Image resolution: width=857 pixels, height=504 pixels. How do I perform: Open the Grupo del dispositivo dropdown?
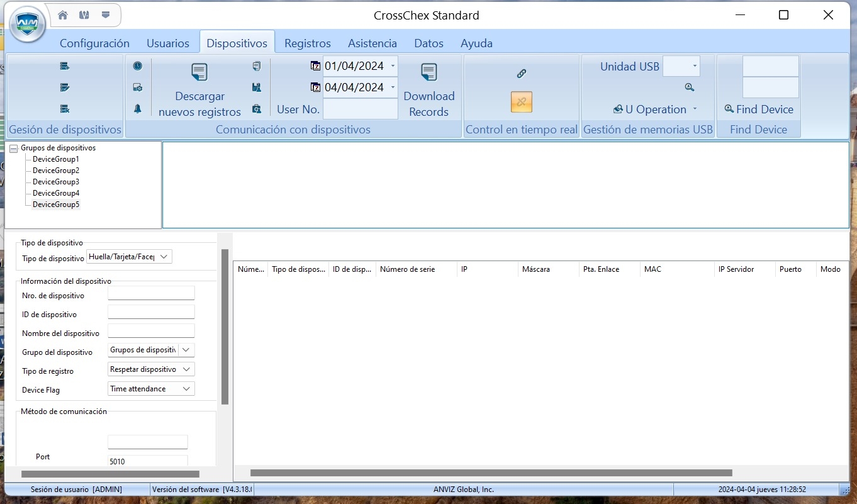187,350
